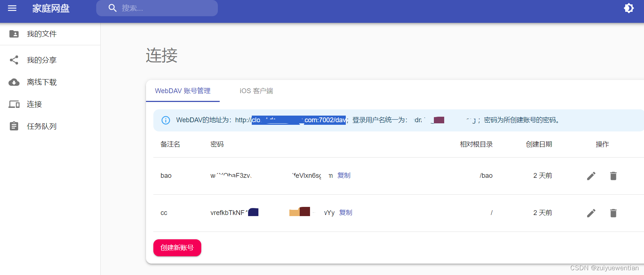The height and width of the screenshot is (275, 644).
Task: Toggle dark mode brightness icon
Action: [x=629, y=8]
